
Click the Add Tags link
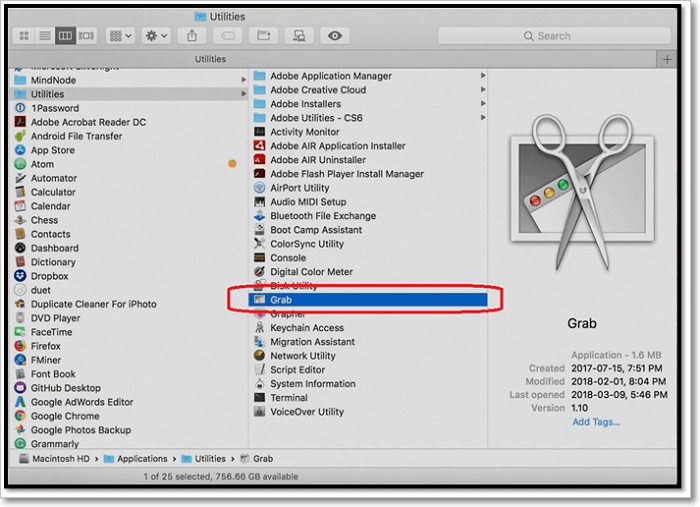[x=596, y=422]
